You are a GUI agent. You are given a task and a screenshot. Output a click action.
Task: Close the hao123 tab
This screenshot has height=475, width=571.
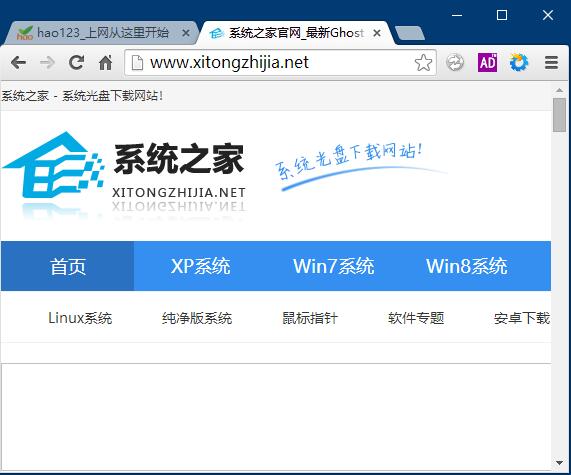pos(186,33)
